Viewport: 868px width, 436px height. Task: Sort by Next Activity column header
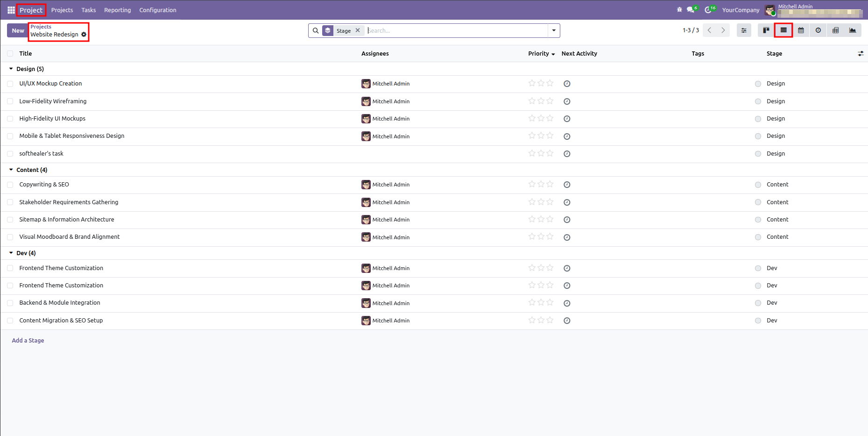point(579,54)
